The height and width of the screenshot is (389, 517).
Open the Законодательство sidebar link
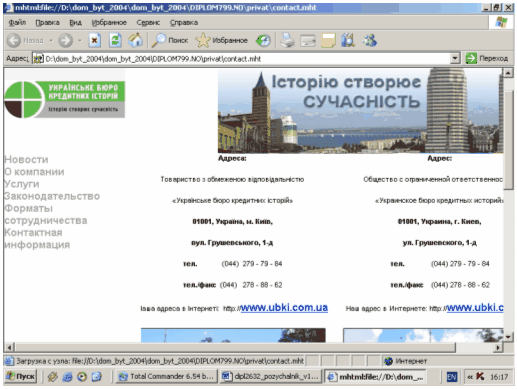pos(52,196)
